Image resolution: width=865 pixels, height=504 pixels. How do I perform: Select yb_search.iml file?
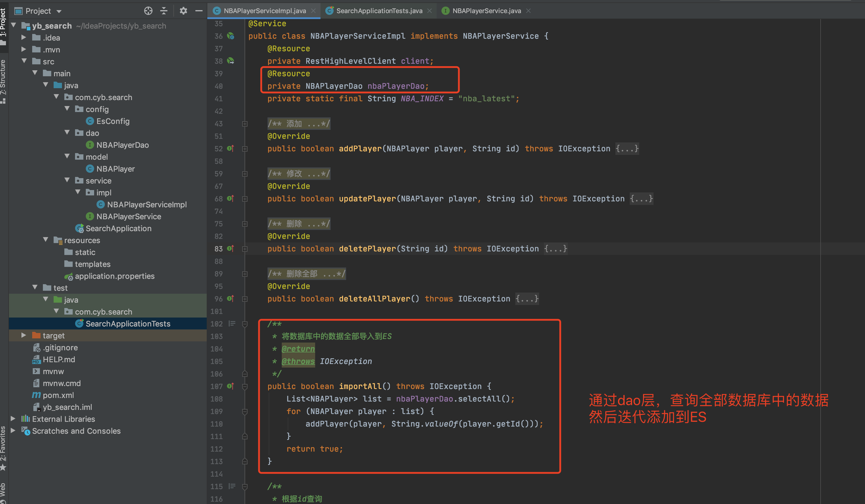click(63, 407)
